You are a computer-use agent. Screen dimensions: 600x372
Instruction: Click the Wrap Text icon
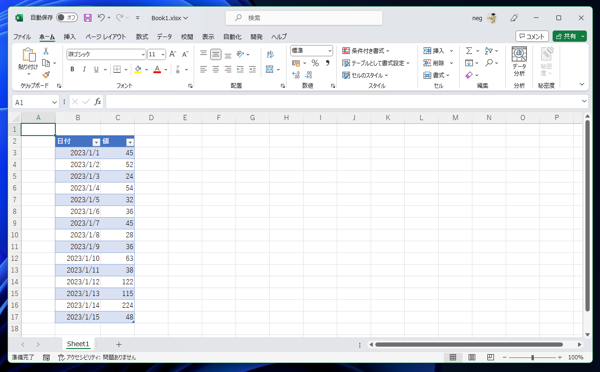pos(270,54)
